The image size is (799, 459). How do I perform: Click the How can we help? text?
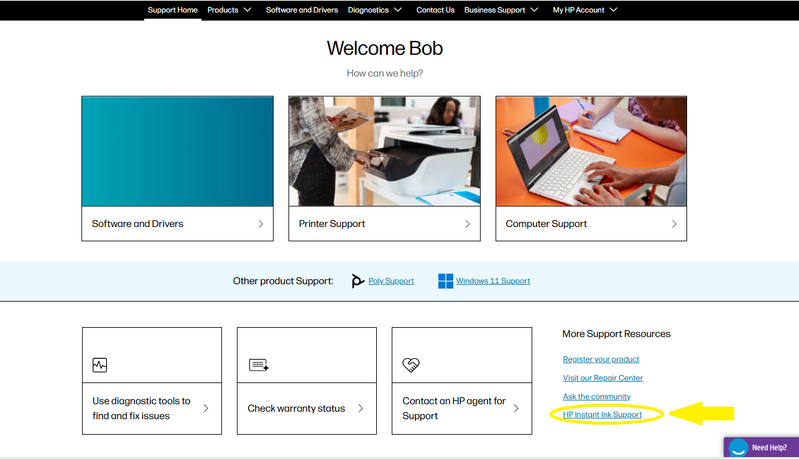tap(385, 73)
